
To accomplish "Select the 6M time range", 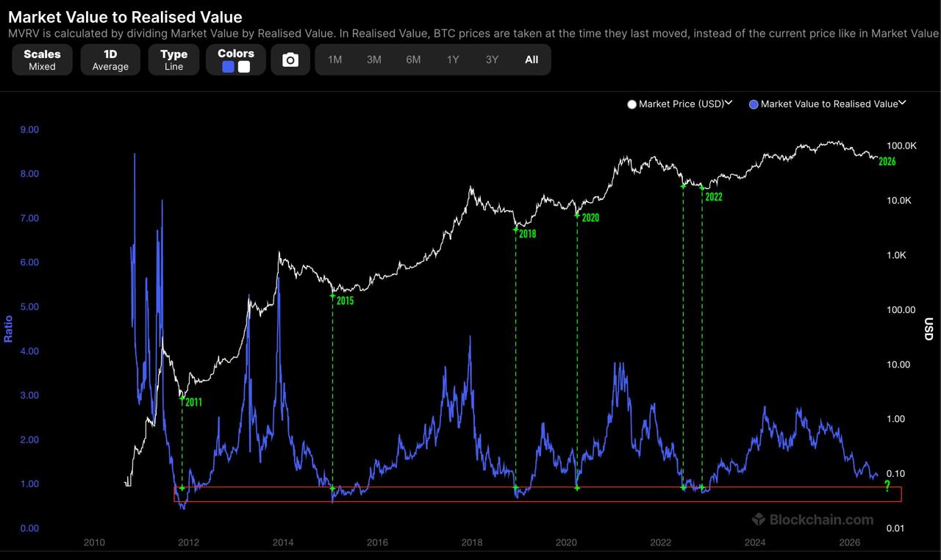I will [413, 60].
